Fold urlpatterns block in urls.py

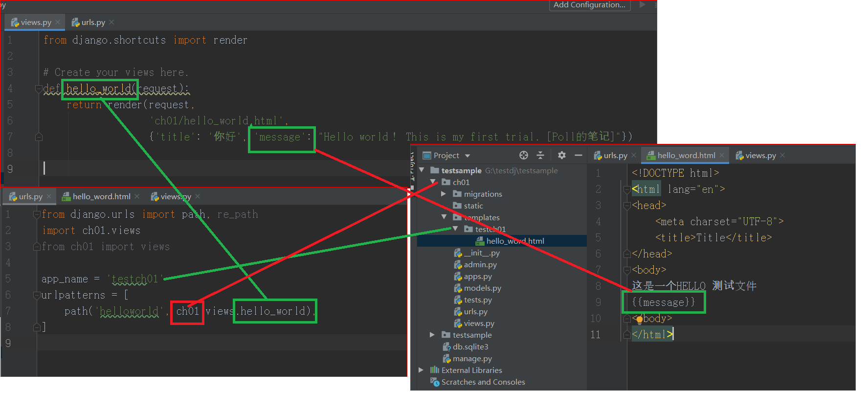click(x=37, y=295)
